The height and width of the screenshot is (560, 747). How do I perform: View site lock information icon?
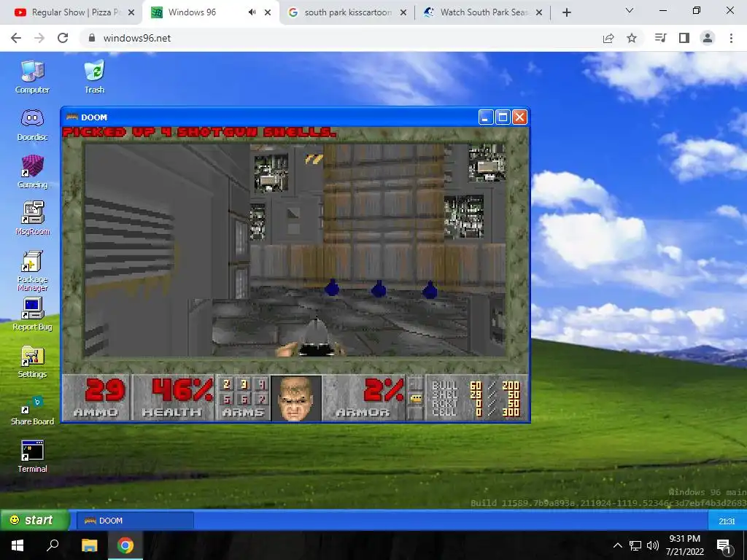[x=92, y=38]
